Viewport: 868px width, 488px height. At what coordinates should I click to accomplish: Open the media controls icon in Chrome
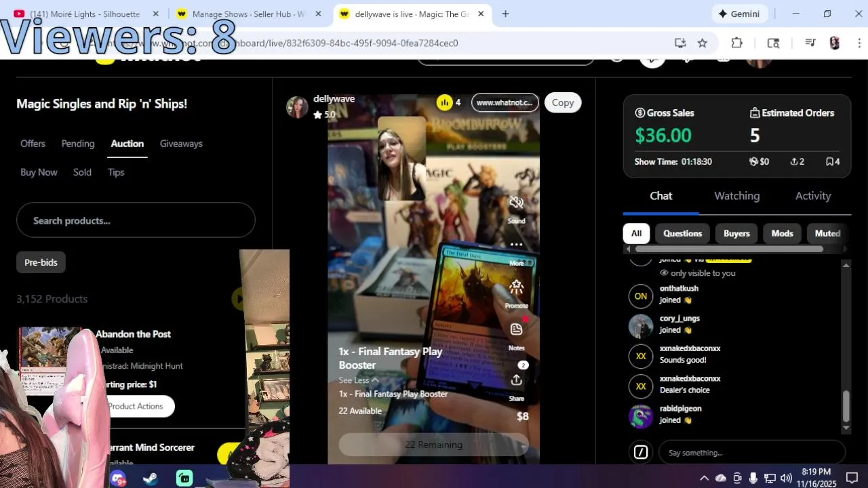point(810,43)
